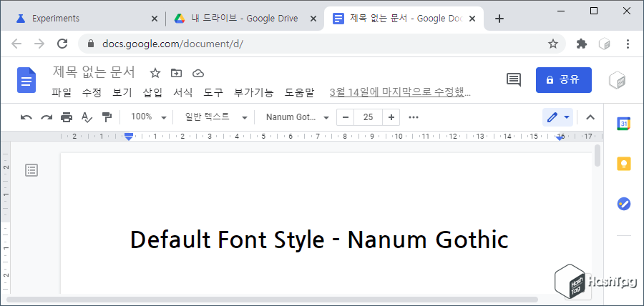Image resolution: width=644 pixels, height=306 pixels.
Task: Click the right indent marker on ruler
Action: coord(560,138)
